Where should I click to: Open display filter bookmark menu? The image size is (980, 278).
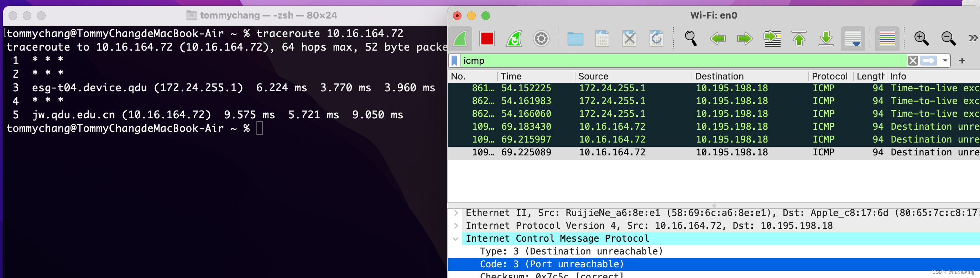pyautogui.click(x=454, y=61)
